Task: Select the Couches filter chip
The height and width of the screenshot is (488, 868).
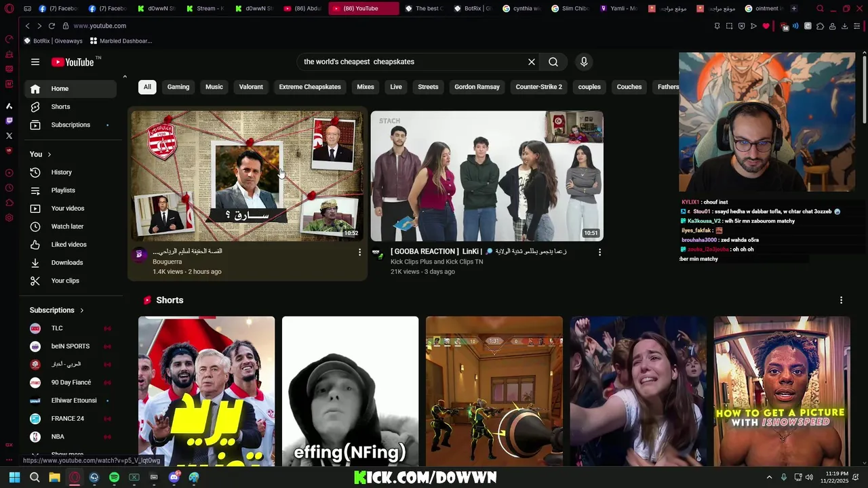Action: click(629, 87)
